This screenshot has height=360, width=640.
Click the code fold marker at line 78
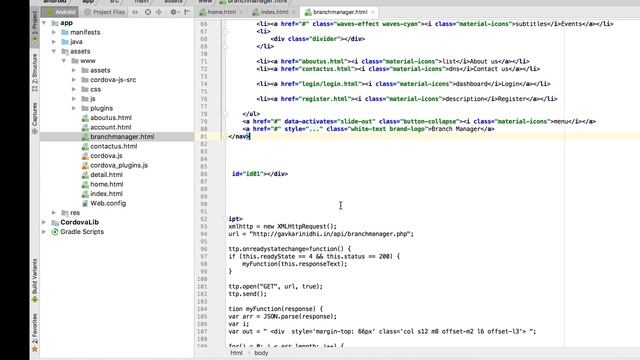tap(226, 114)
